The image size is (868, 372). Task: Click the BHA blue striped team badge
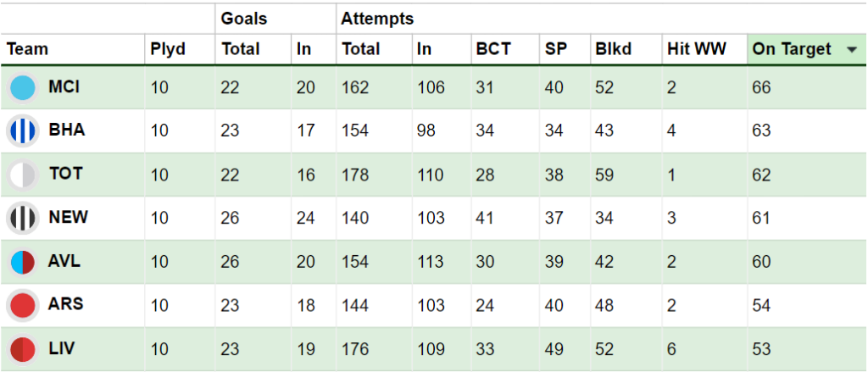[23, 130]
